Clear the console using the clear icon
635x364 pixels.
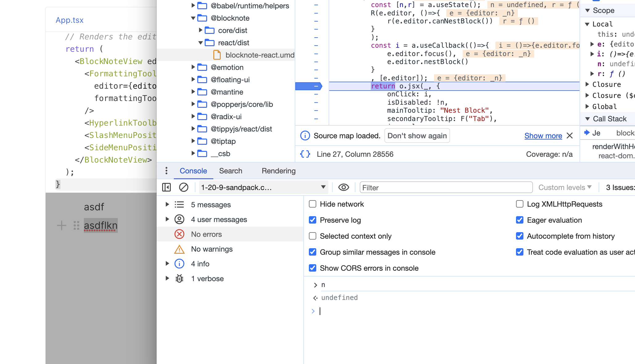click(x=184, y=187)
